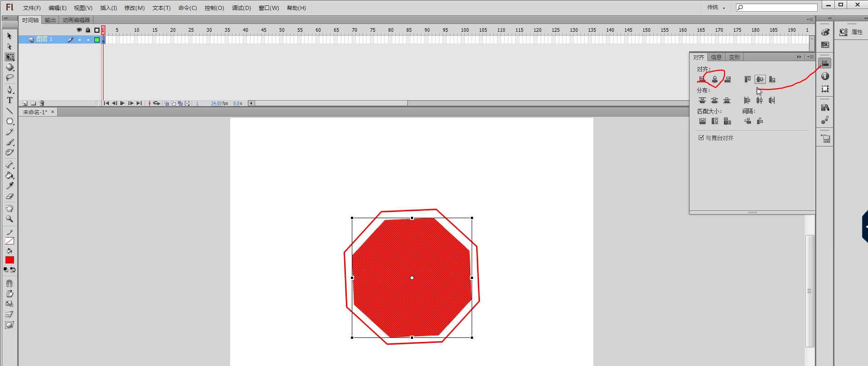Viewport: 868px width, 366px height.
Task: Toggle 图层 1 outline color square
Action: (x=97, y=40)
